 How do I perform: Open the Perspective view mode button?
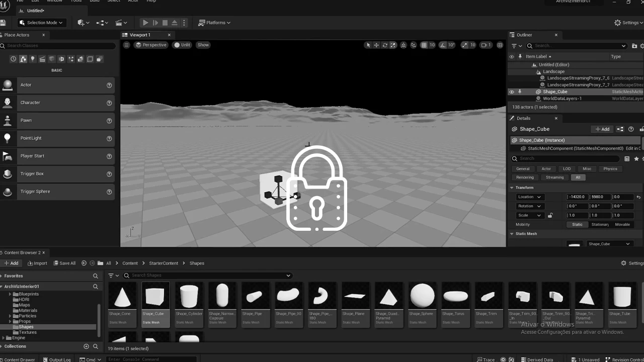150,45
